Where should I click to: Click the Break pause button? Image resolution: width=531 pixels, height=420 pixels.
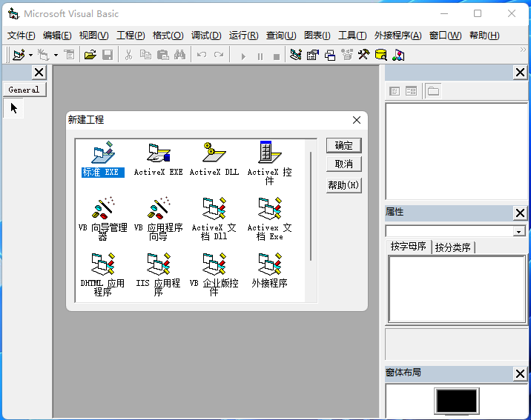(x=260, y=56)
